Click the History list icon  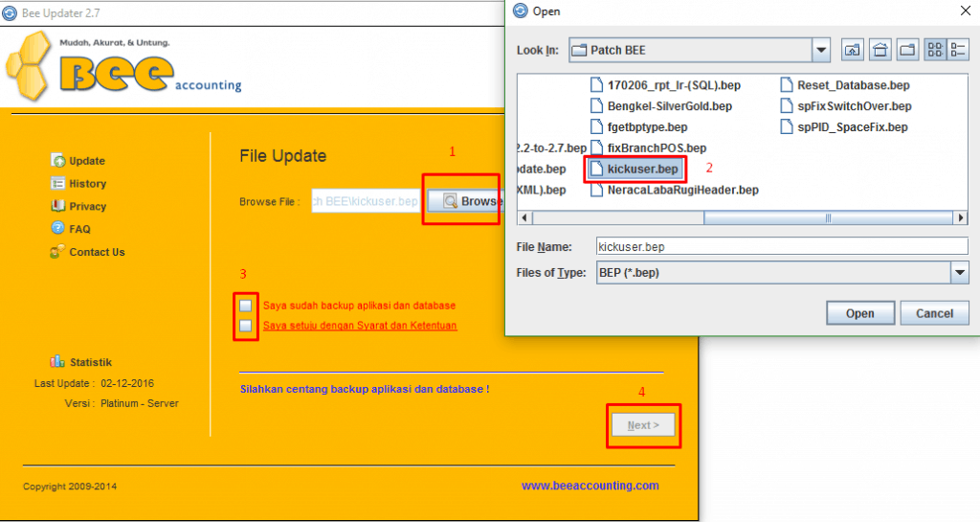[58, 183]
